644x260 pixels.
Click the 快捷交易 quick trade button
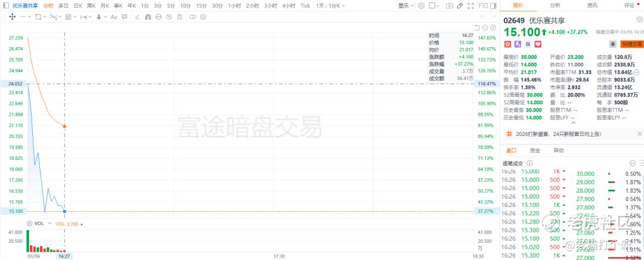point(631,44)
